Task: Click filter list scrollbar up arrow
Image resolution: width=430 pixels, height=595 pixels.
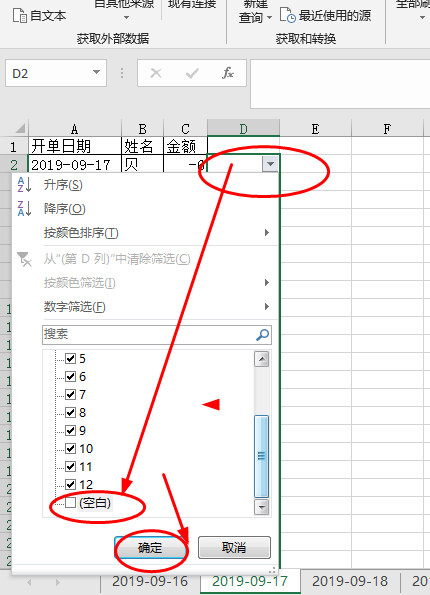Action: pyautogui.click(x=261, y=359)
